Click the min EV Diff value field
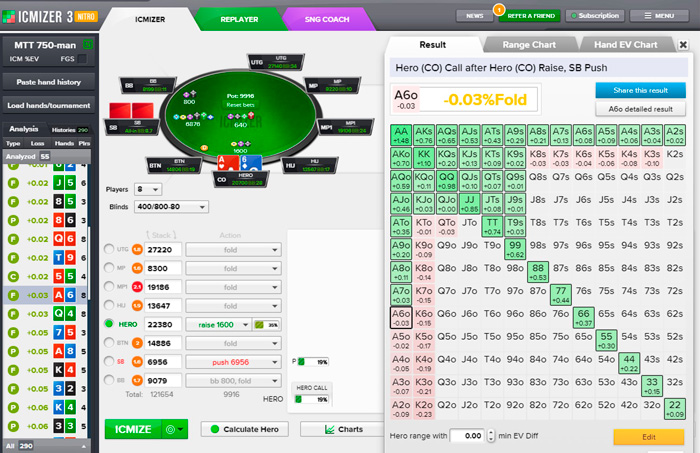 click(467, 436)
